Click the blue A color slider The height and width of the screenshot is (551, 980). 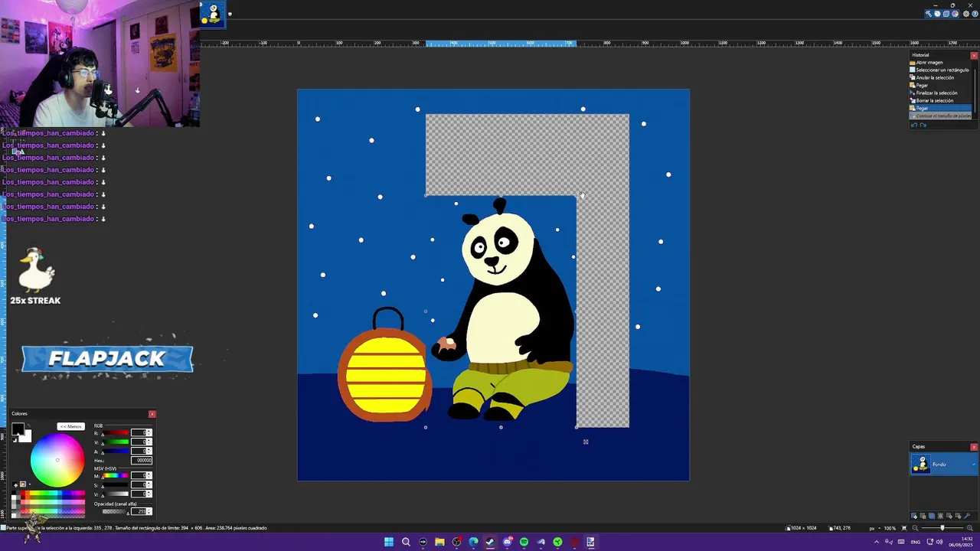116,452
